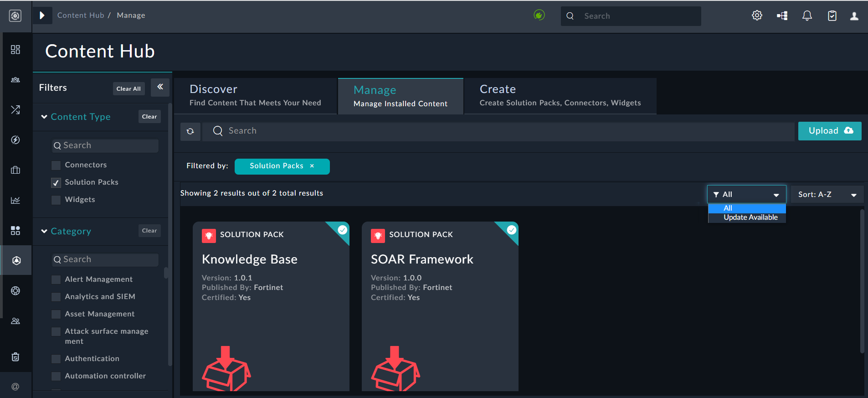Image resolution: width=868 pixels, height=398 pixels.
Task: Open the crossed-arrows shuffle sidebar icon
Action: [15, 110]
